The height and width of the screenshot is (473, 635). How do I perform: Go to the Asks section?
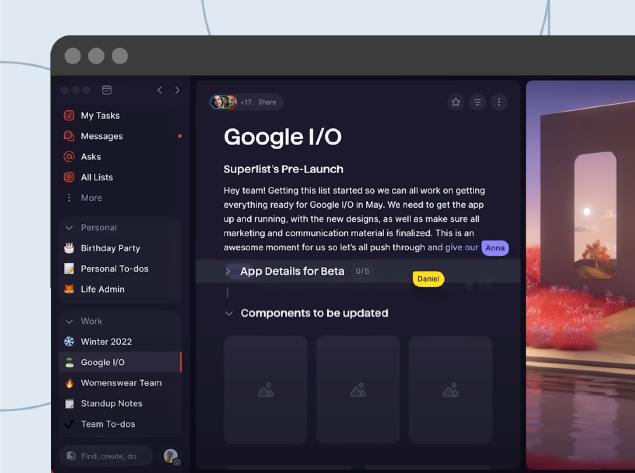(x=90, y=157)
